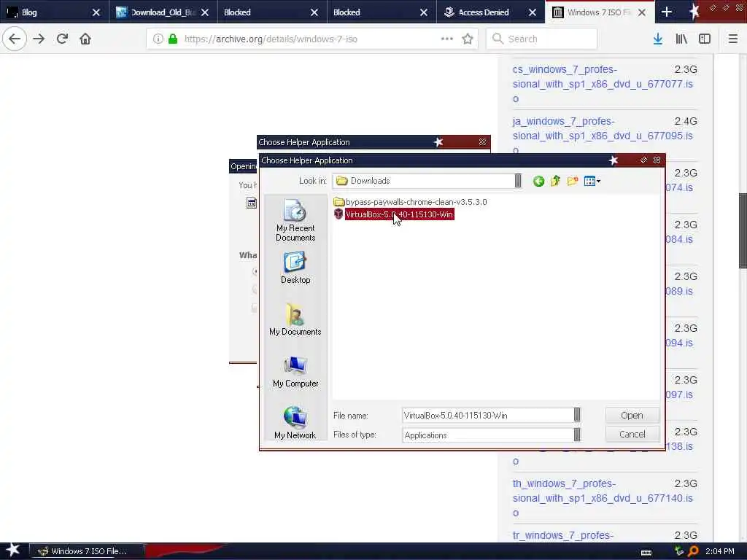Open page actions three-dot menu
747x560 pixels.
447,39
